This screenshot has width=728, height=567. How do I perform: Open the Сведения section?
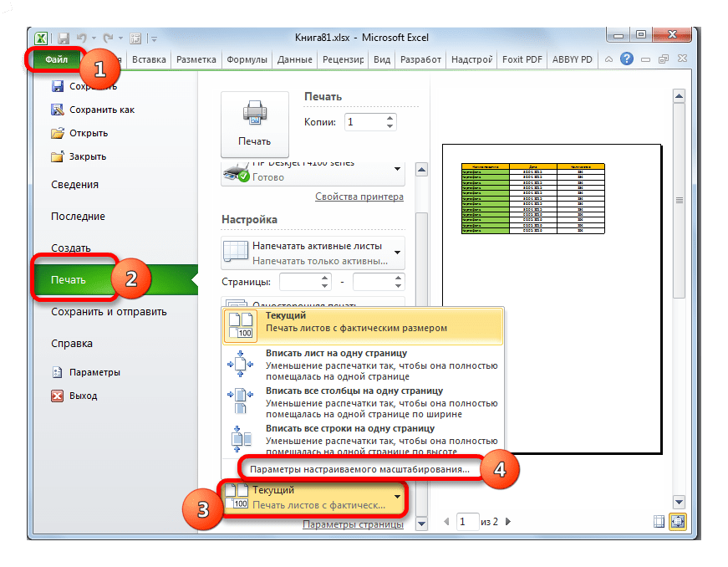(x=74, y=184)
